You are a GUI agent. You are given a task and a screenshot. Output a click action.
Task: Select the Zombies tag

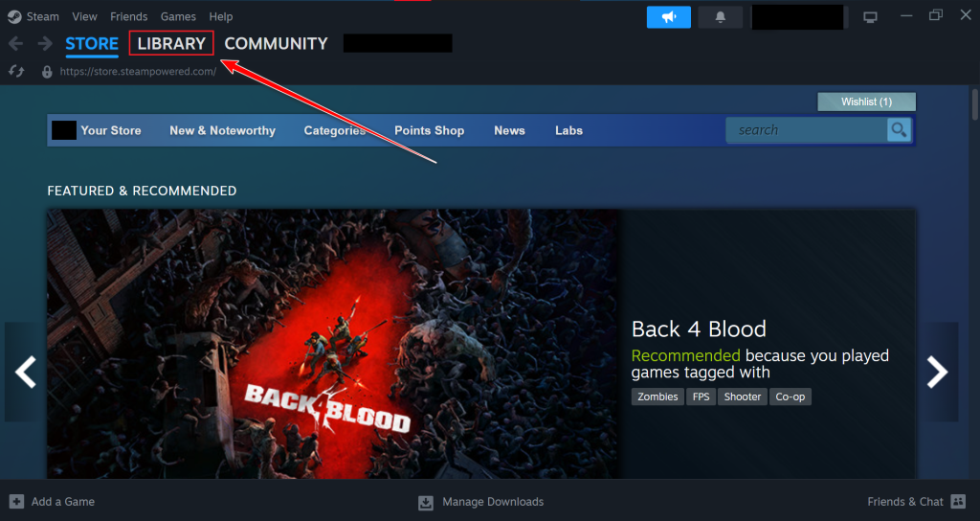pyautogui.click(x=657, y=396)
